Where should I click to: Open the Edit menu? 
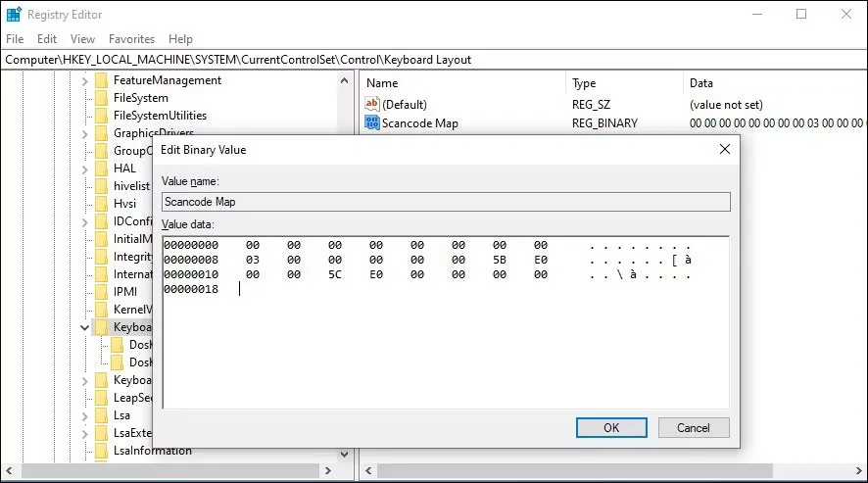47,39
